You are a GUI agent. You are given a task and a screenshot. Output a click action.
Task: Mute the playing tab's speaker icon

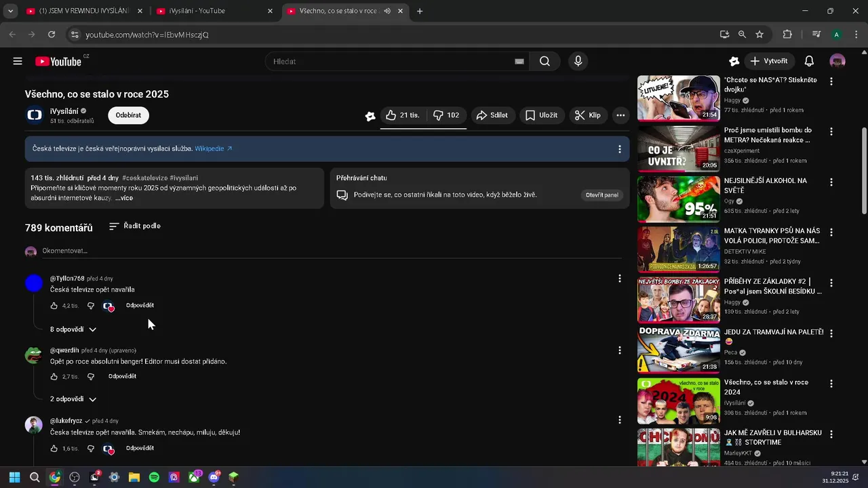[x=387, y=11]
